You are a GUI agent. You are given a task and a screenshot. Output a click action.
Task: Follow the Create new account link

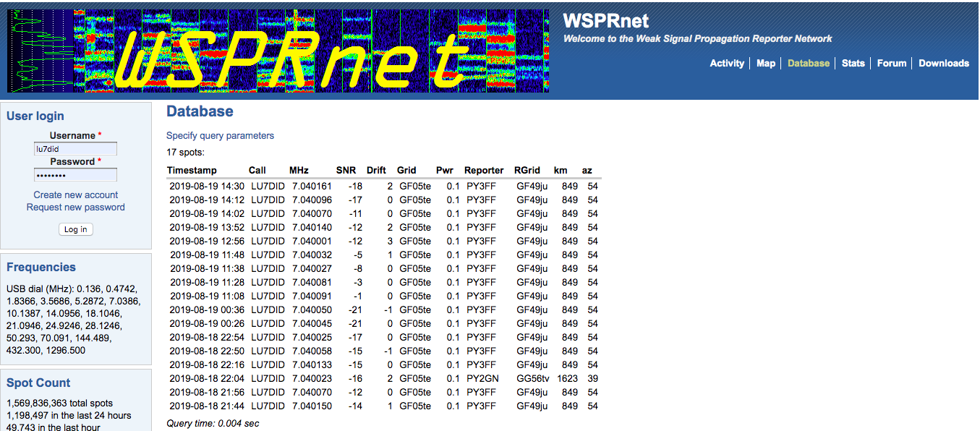76,195
